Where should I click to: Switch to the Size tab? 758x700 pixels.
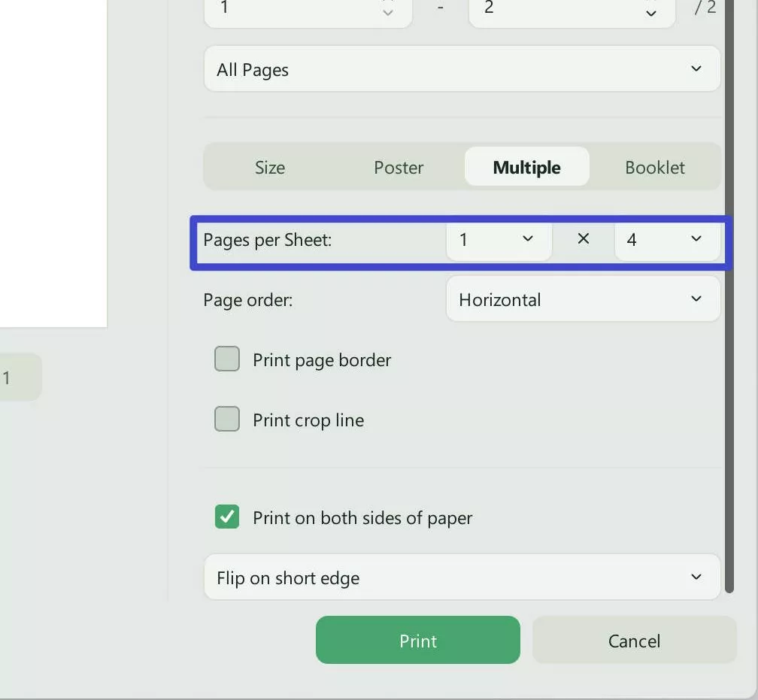coord(269,167)
